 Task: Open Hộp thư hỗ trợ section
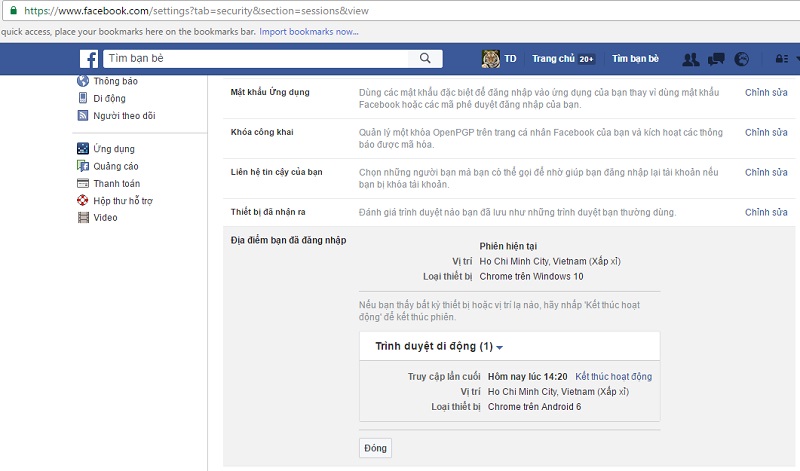click(x=123, y=201)
